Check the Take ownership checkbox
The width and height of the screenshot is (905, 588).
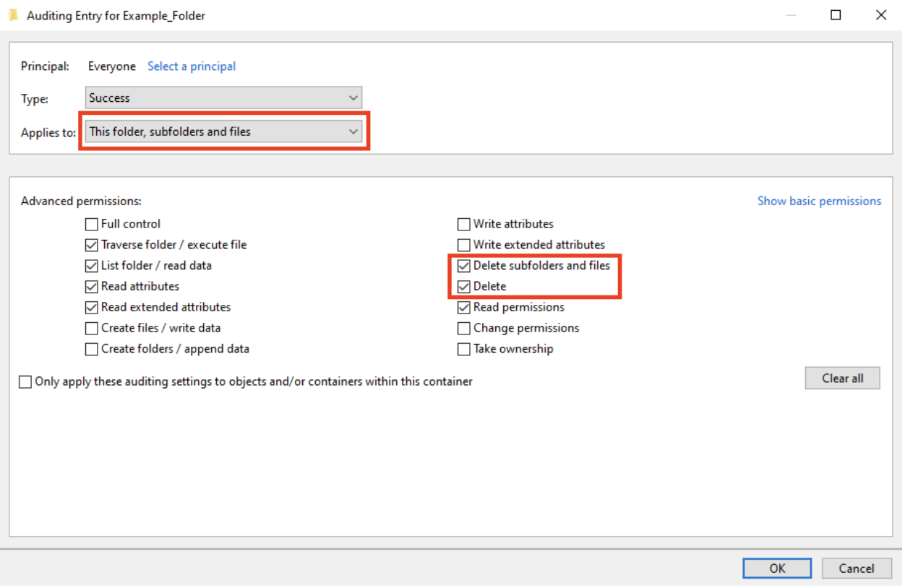tap(463, 349)
